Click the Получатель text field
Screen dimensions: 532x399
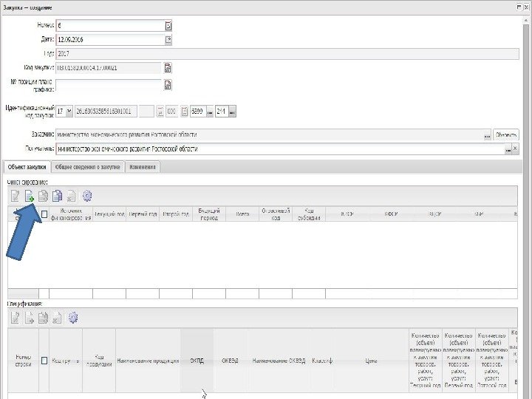tap(280, 149)
